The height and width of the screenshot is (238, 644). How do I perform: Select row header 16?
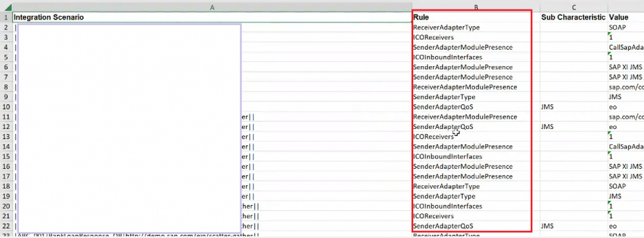tap(6, 166)
